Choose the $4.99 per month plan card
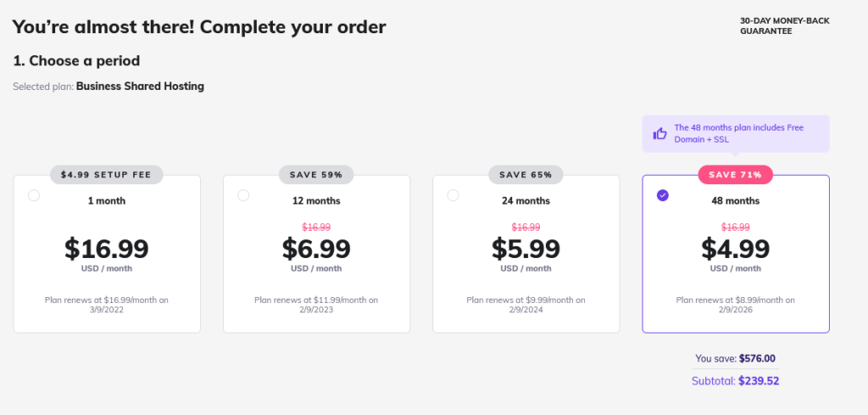This screenshot has height=415, width=868. tap(736, 254)
